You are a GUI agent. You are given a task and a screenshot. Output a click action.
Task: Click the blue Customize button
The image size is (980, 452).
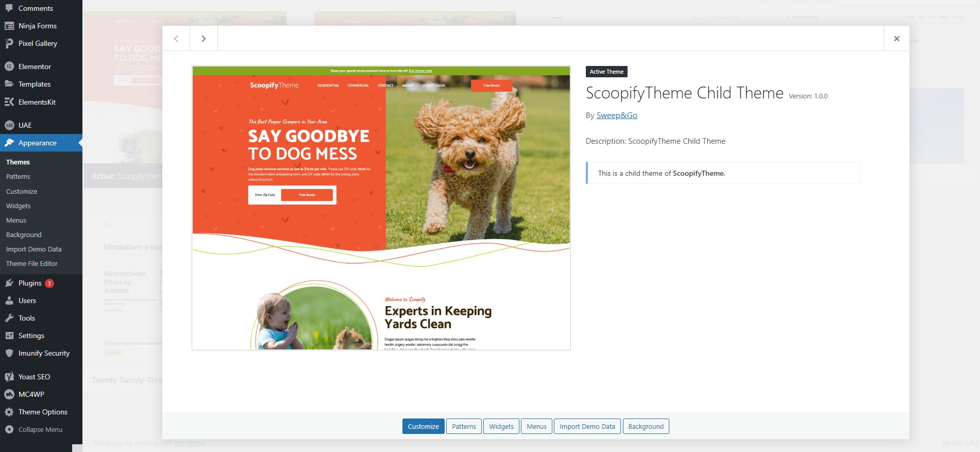point(423,426)
